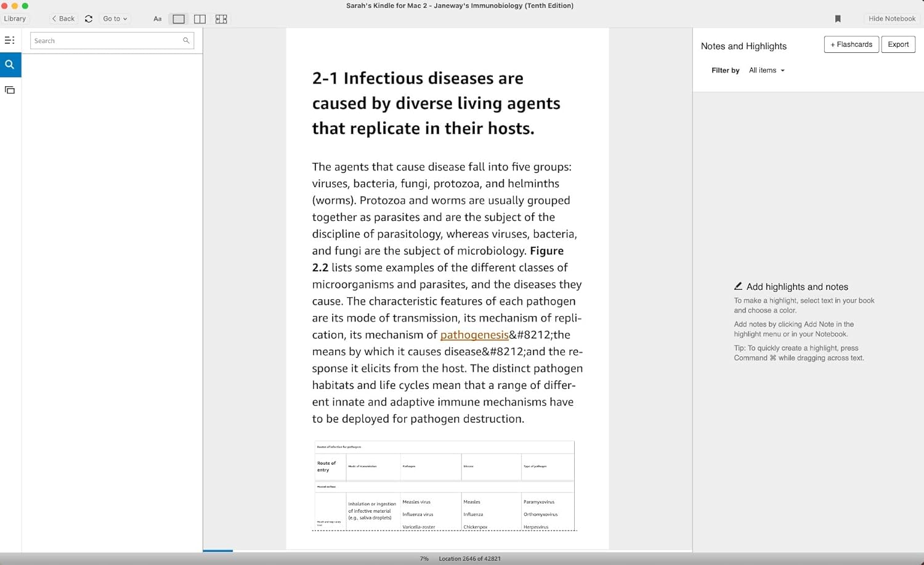Open the pathogenesis glossary link
924x565 pixels.
[x=474, y=335]
